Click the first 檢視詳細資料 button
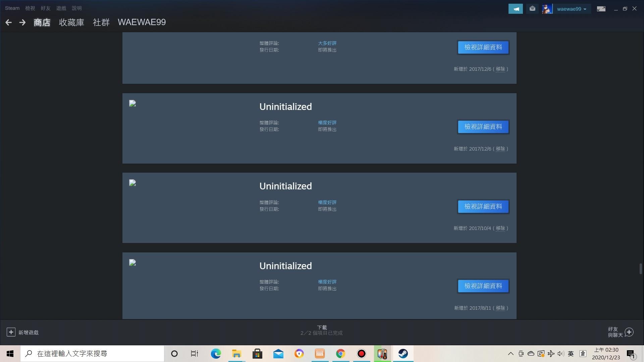 [x=483, y=47]
